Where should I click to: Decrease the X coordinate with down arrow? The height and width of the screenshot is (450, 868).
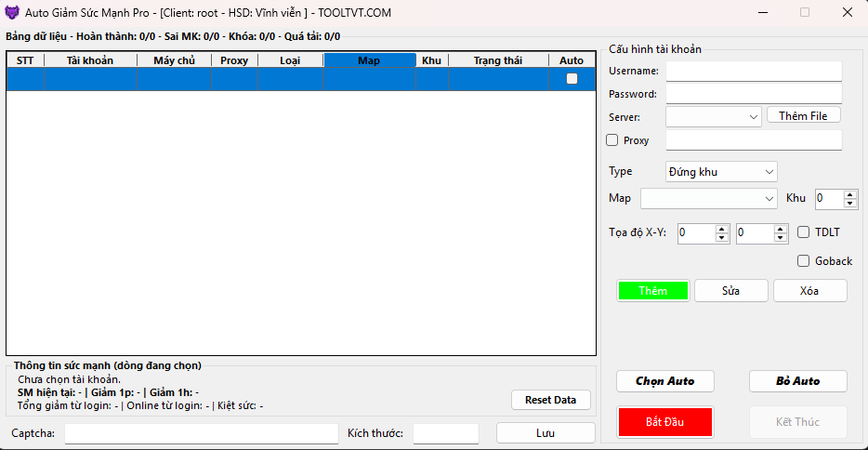coord(722,238)
